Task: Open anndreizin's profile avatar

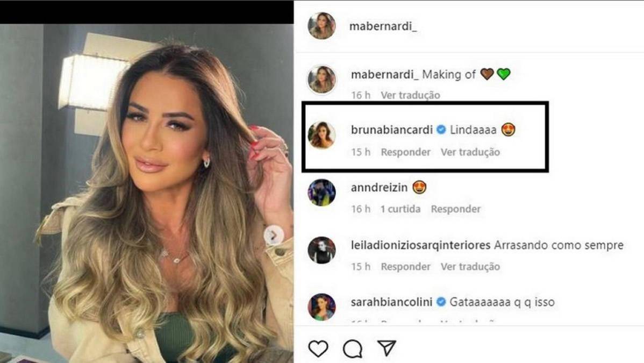Action: [x=321, y=192]
